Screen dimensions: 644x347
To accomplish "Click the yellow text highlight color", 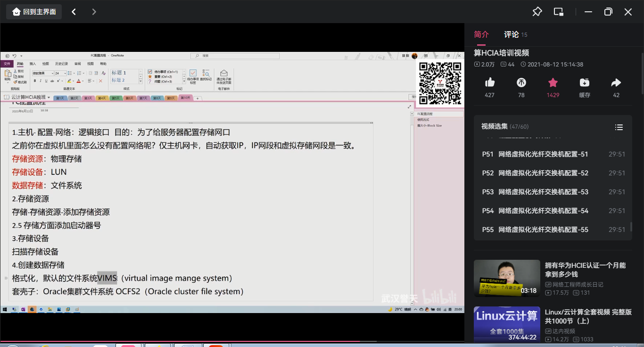I will coord(70,81).
